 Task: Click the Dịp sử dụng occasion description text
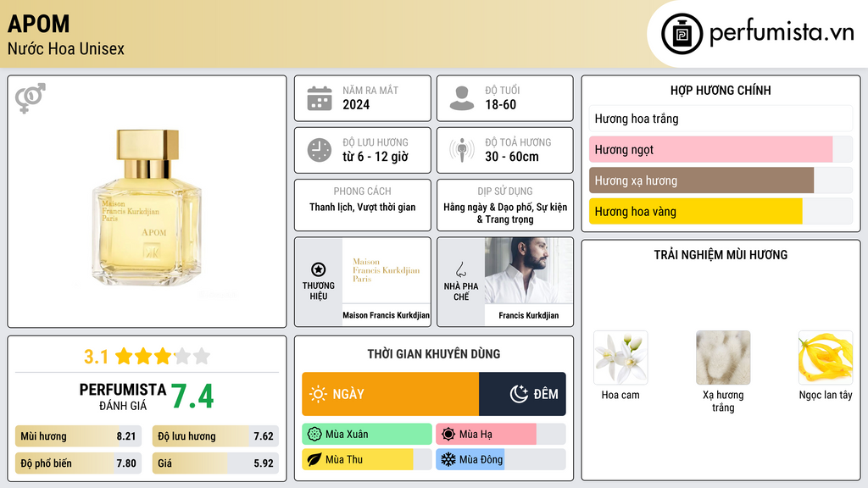tap(505, 213)
